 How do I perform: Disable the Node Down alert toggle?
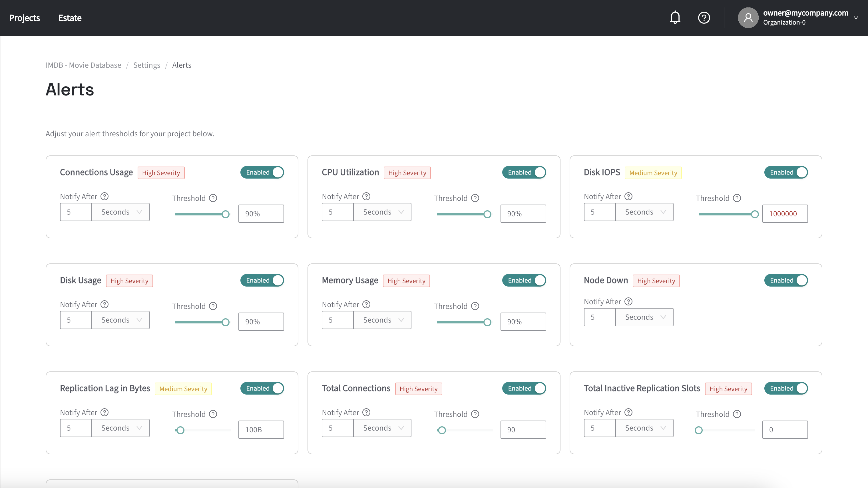click(x=786, y=280)
